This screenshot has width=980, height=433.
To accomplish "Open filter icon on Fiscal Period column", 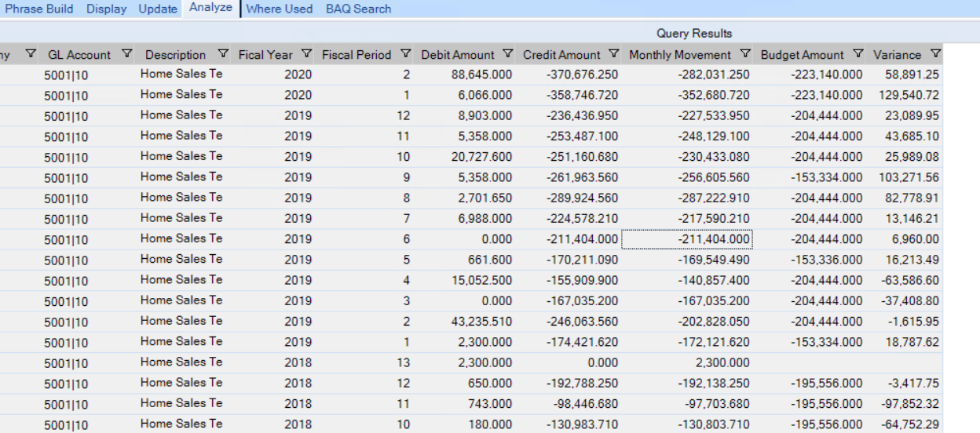I will (x=405, y=54).
